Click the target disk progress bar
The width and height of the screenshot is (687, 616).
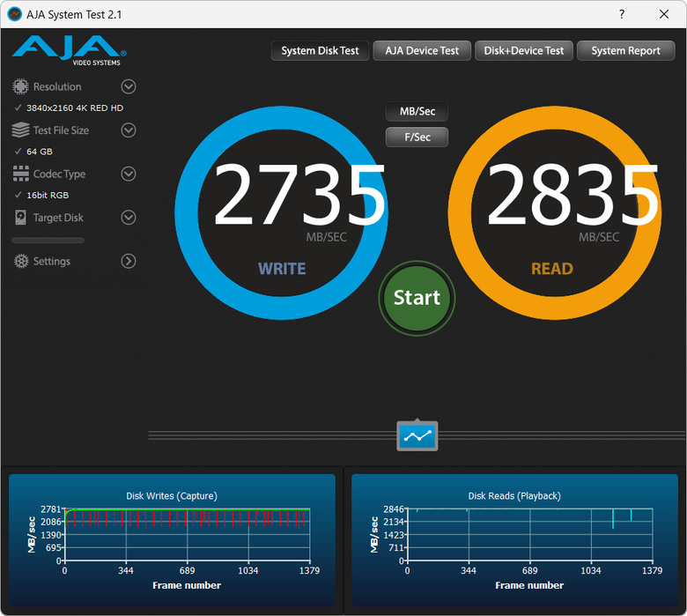48,241
